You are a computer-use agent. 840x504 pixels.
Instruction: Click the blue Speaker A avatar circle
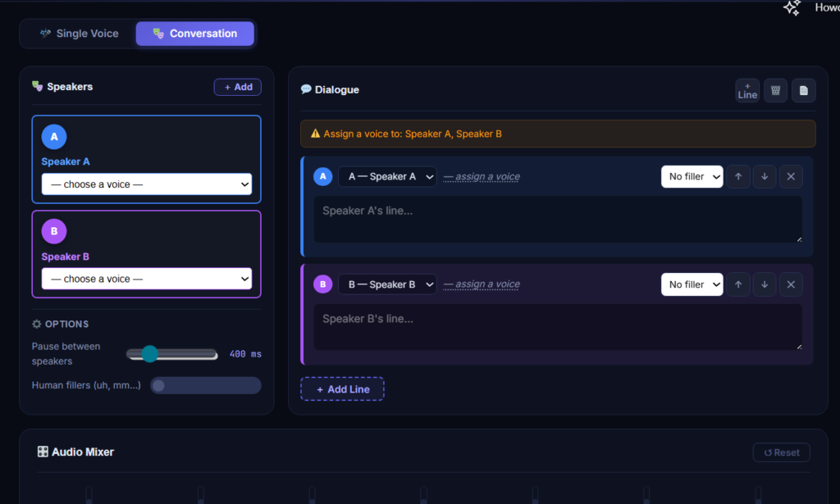click(x=54, y=137)
